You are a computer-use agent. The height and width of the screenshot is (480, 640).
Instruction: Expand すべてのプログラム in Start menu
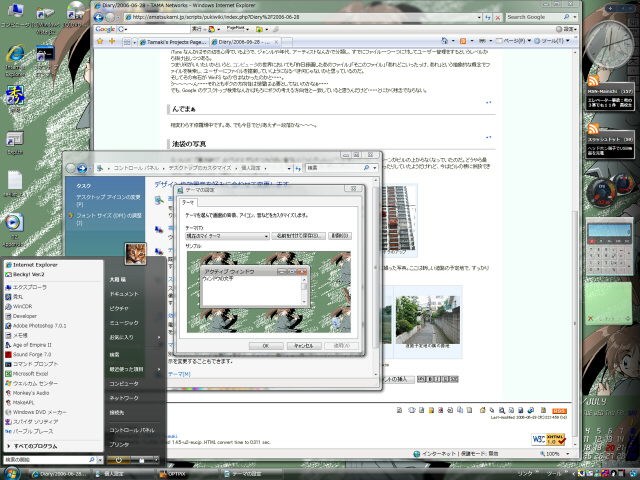37,444
